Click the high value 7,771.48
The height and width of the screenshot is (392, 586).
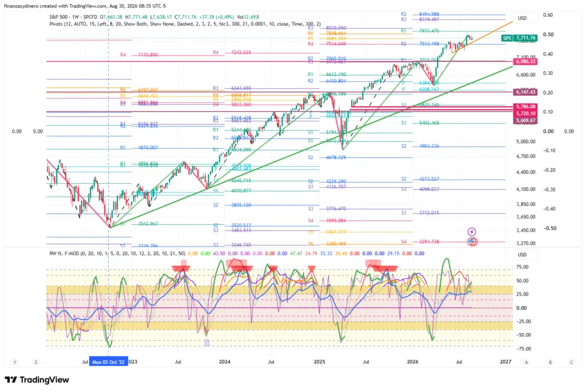click(x=136, y=17)
